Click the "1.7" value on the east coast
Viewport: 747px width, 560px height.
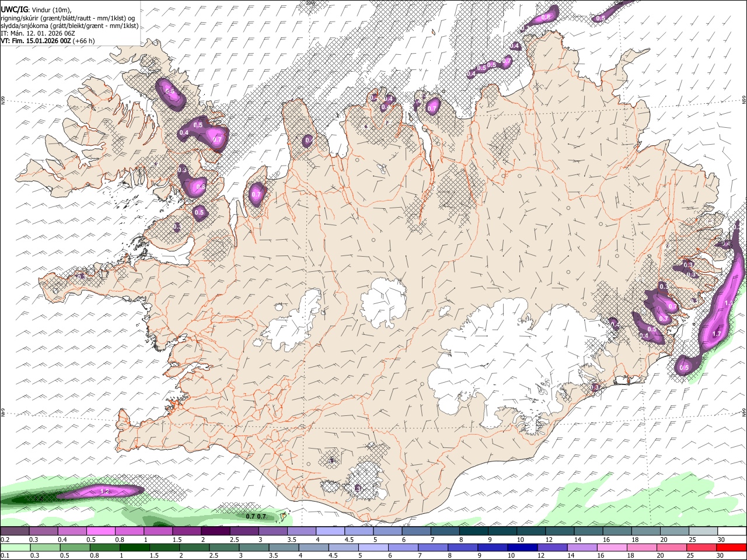717,334
